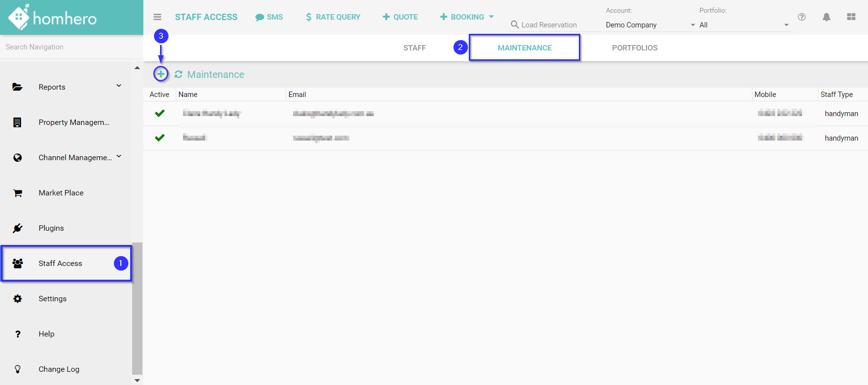Screen dimensions: 868x385
Task: Toggle active checkmark of first handyman row
Action: pos(160,113)
